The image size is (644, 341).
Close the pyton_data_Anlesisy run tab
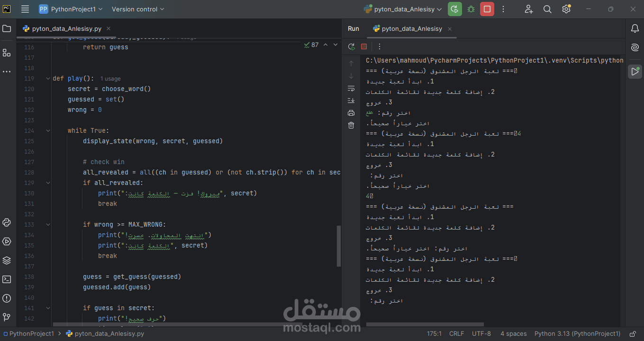tap(450, 29)
